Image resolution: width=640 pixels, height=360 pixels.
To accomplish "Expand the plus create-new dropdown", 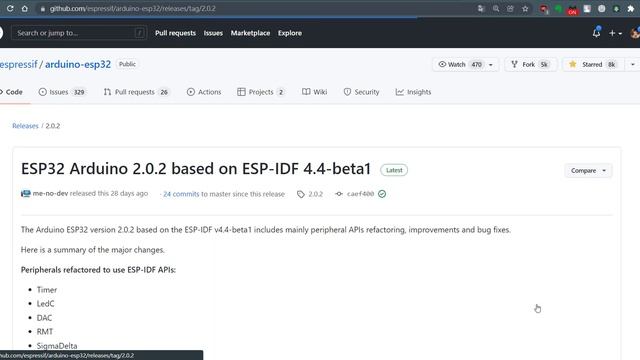I will (615, 33).
